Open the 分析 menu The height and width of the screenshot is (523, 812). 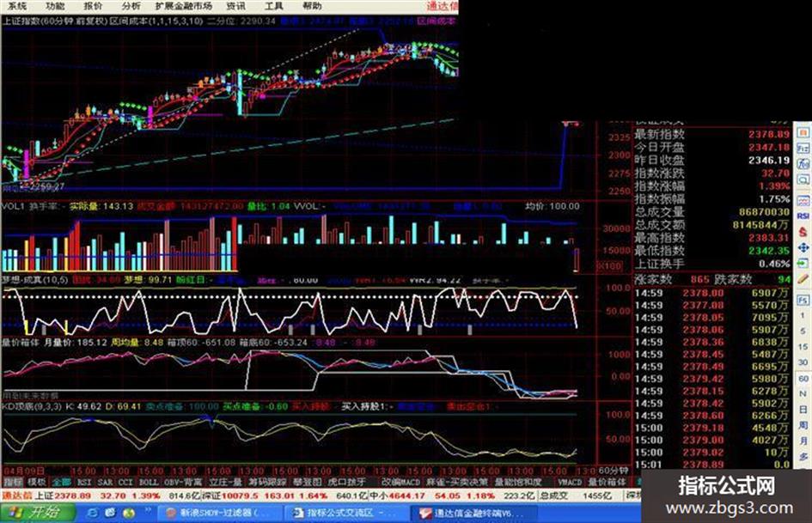pos(131,6)
